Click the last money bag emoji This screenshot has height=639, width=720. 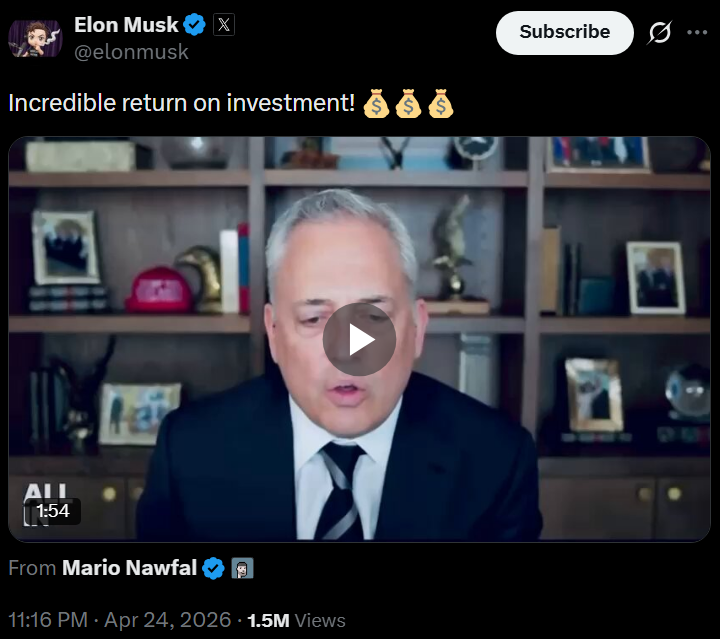pos(440,103)
